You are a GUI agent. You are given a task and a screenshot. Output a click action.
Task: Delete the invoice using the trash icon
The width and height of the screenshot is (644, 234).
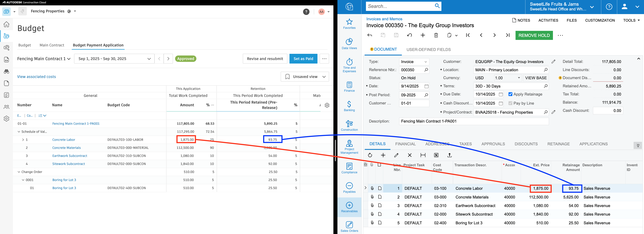[436, 35]
